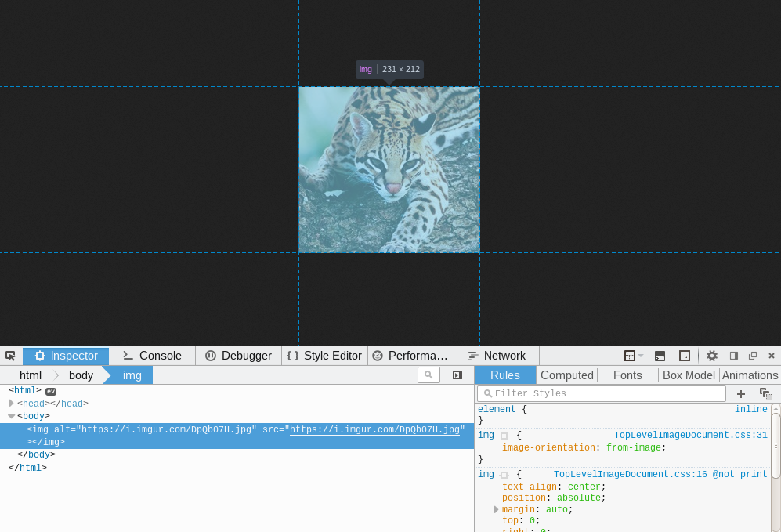Screen dimensions: 781x532
Task: Select the Box Model sidebar tab
Action: (x=689, y=375)
